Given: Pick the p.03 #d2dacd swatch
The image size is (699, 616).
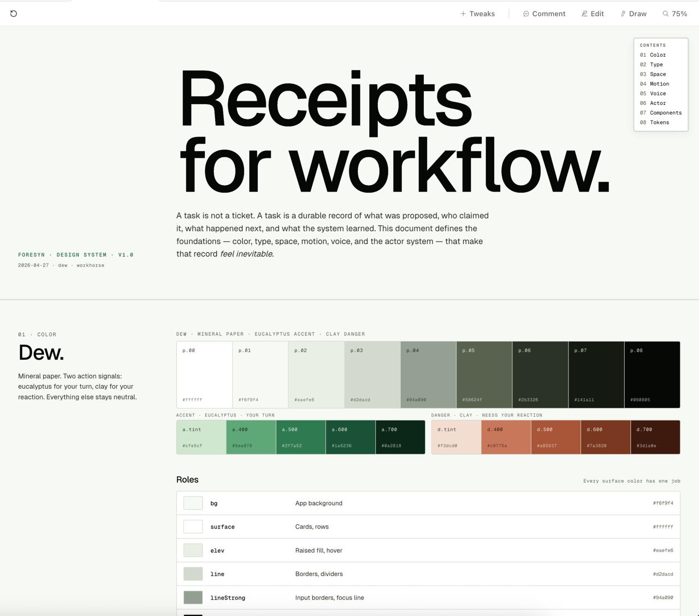Looking at the screenshot, I should point(372,375).
